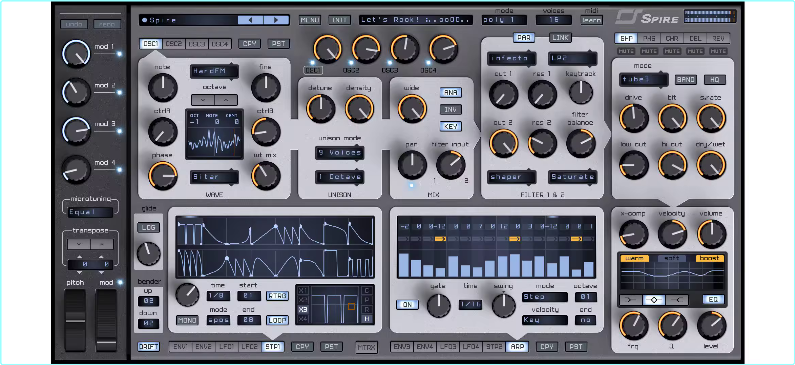Select the X4 stepper curve multiplier

[x=303, y=319]
